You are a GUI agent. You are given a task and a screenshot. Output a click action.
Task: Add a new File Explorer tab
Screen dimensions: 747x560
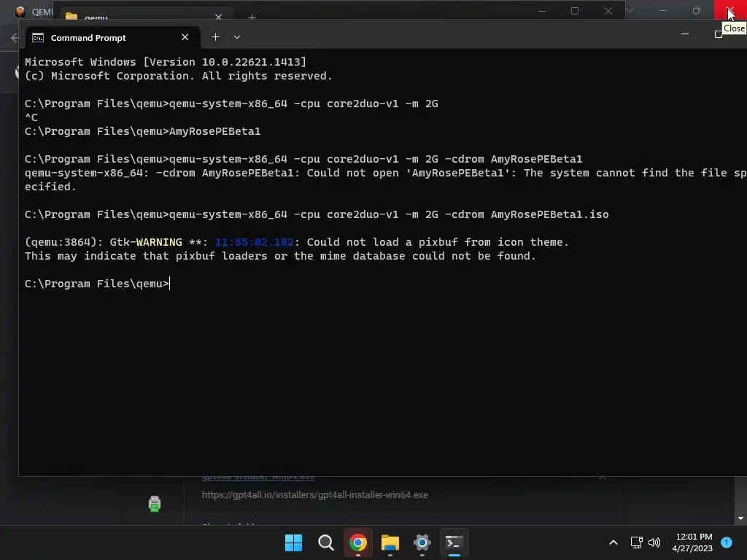point(252,17)
